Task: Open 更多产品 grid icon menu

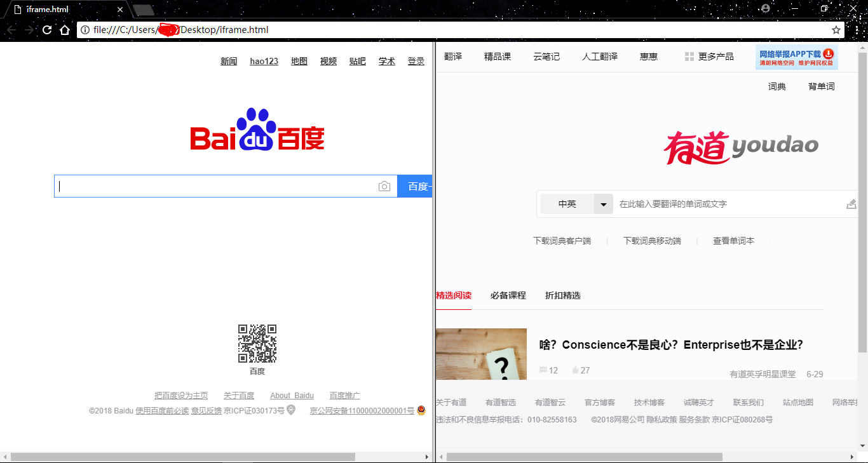Action: tap(689, 57)
